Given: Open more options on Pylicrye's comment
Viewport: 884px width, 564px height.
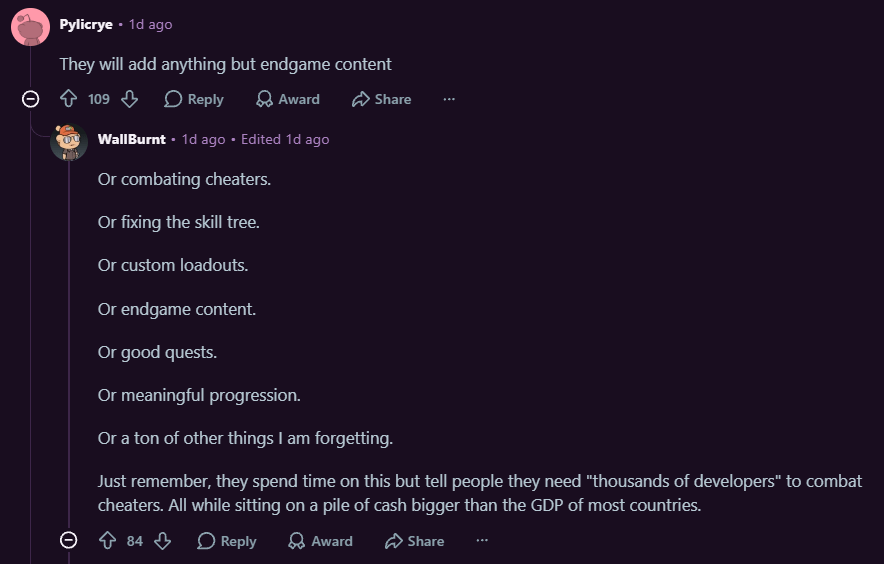Looking at the screenshot, I should (x=449, y=99).
